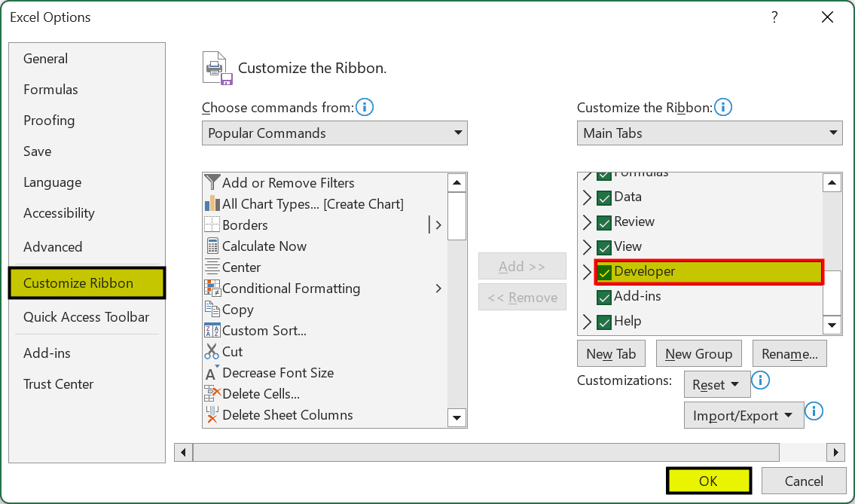Expand the Help tab tree node
855x504 pixels.
[587, 322]
